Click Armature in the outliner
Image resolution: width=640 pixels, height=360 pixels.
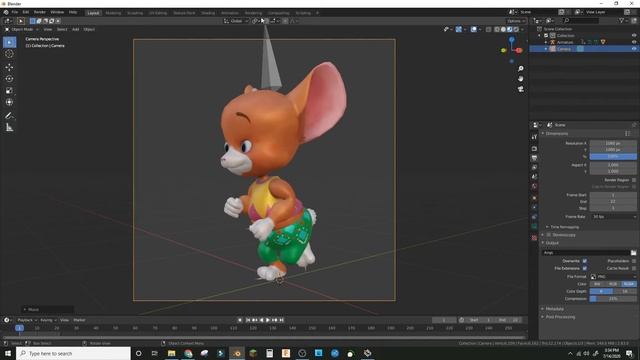coord(565,42)
